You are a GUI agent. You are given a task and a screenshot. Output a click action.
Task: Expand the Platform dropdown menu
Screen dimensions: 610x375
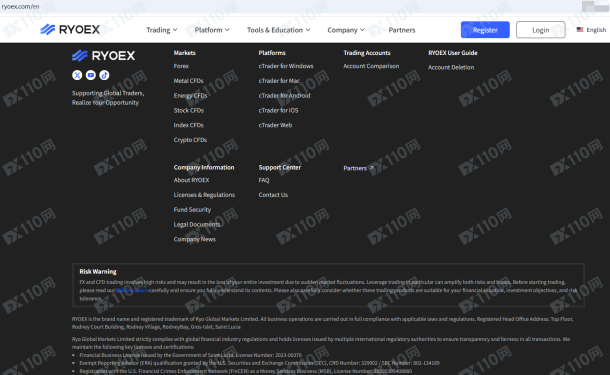[212, 30]
